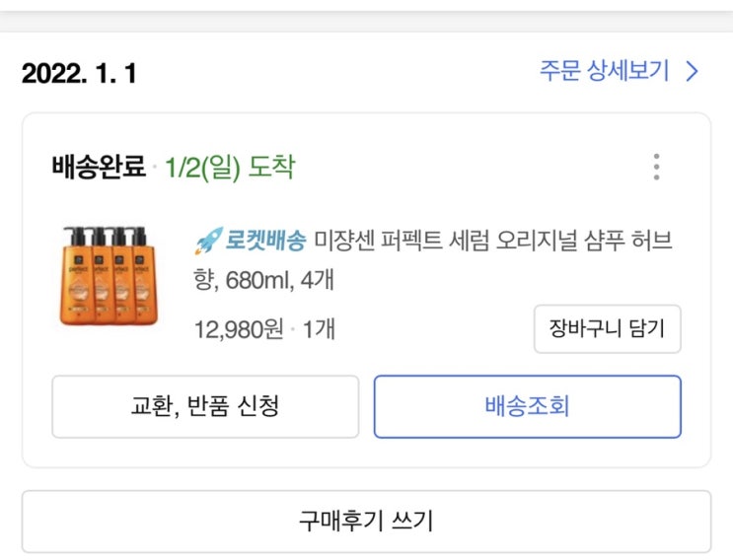Click the chevron arrow beside 주문 상세보기
The image size is (733, 560).
[692, 71]
